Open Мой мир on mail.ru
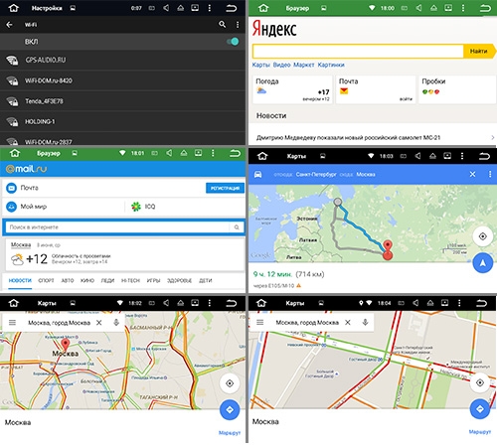The height and width of the screenshot is (448, 497). tap(27, 207)
